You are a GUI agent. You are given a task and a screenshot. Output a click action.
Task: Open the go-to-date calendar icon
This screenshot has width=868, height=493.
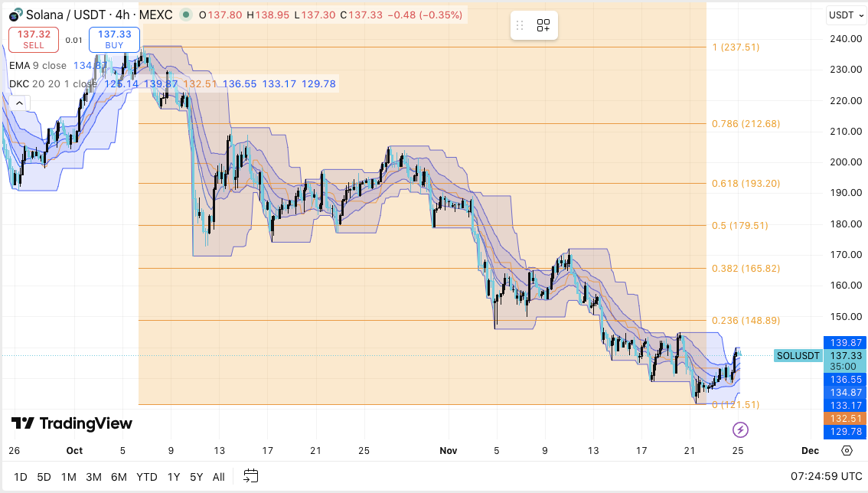pos(250,476)
